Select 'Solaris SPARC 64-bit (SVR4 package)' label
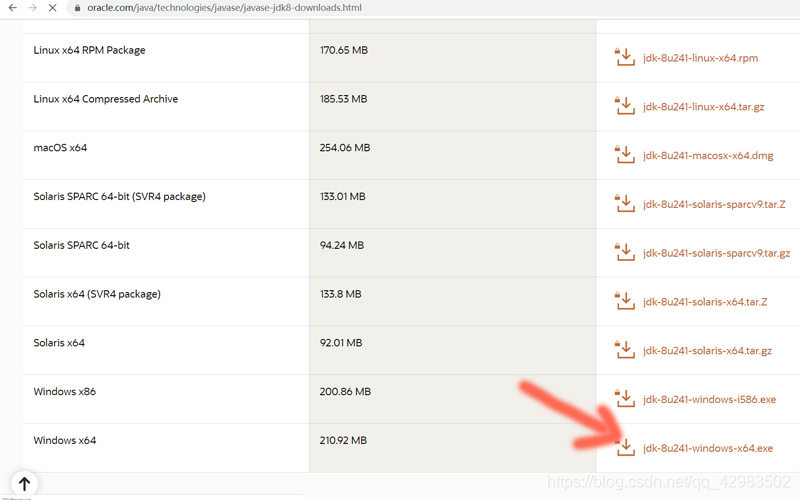 (x=119, y=196)
